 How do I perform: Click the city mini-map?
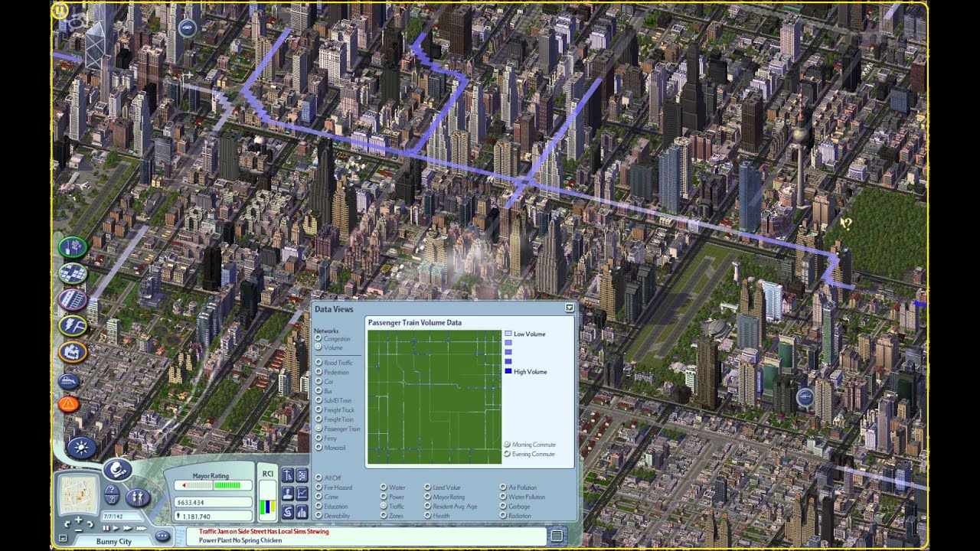[78, 494]
